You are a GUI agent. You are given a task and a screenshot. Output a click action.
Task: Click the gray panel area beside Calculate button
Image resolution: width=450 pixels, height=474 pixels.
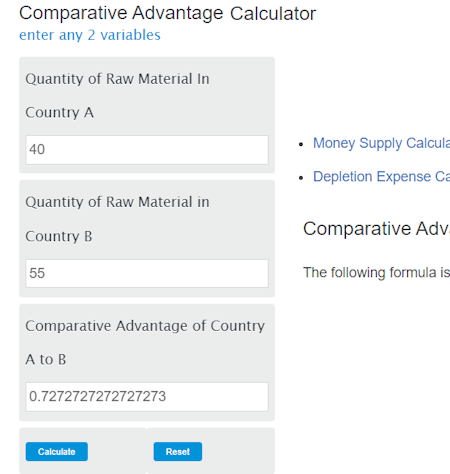point(117,452)
